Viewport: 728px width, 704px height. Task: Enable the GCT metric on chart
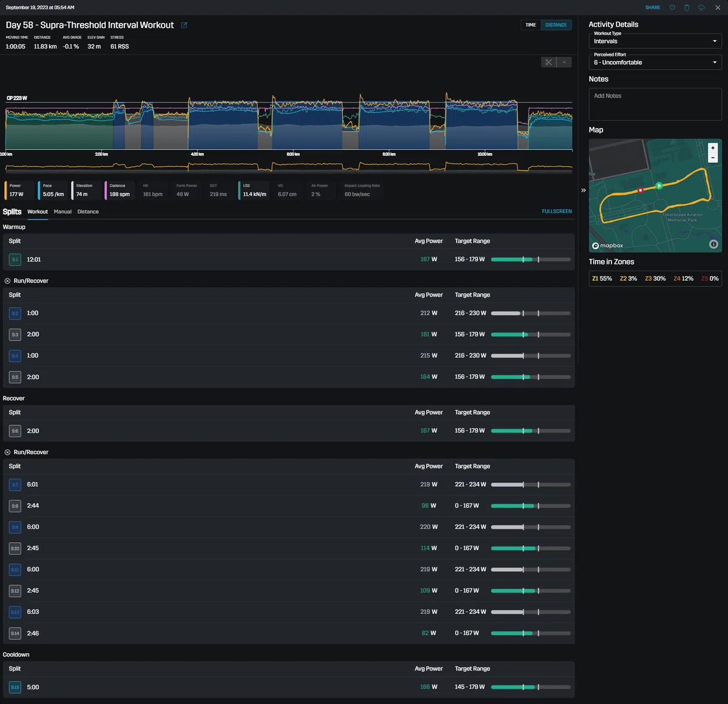(x=220, y=190)
